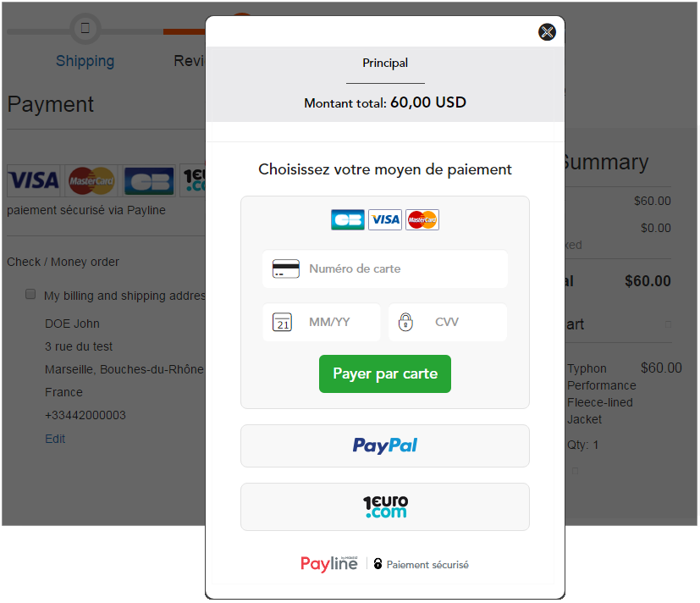Viewport: 700px width, 603px height.
Task: Focus the MM/YY expiry field
Action: tap(322, 322)
